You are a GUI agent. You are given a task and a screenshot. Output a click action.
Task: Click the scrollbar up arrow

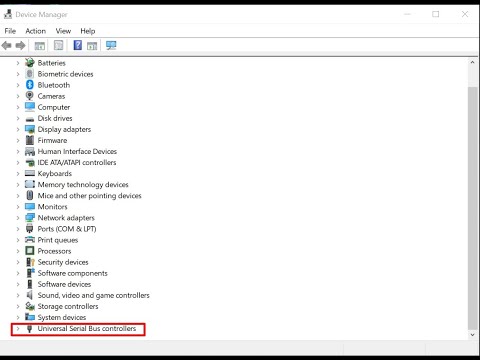pos(472,62)
